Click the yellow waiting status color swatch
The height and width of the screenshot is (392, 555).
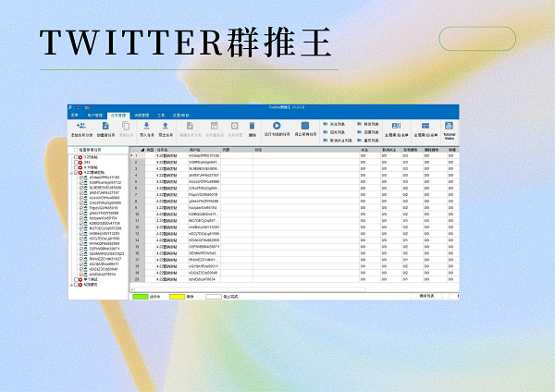coord(177,297)
